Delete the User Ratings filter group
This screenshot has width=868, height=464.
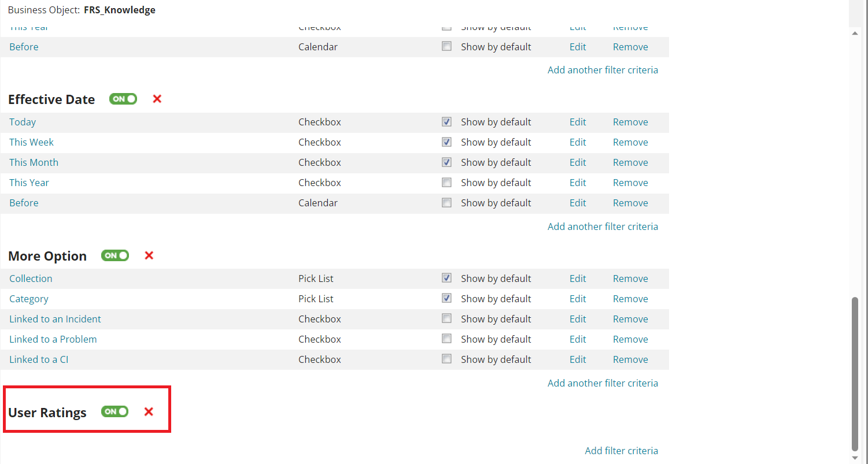(149, 411)
